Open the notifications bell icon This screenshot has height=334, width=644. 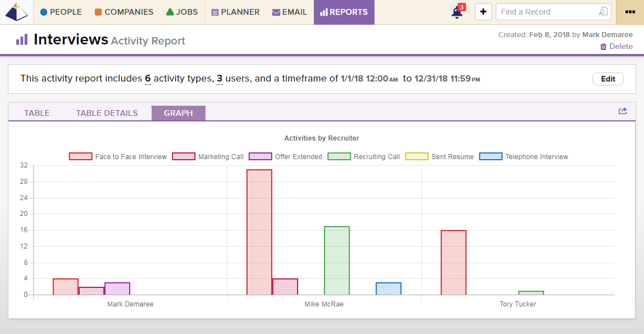click(457, 12)
